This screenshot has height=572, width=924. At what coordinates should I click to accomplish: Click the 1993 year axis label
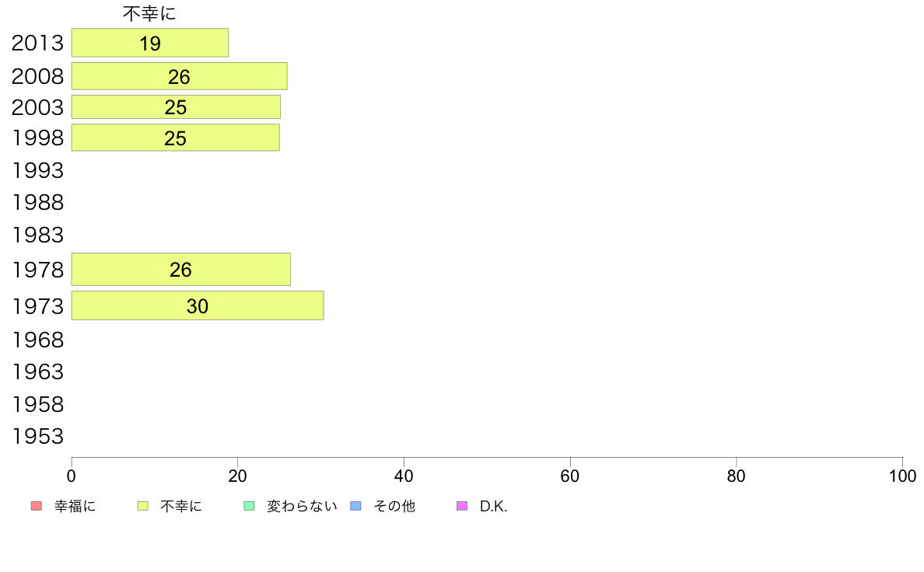coord(37,170)
